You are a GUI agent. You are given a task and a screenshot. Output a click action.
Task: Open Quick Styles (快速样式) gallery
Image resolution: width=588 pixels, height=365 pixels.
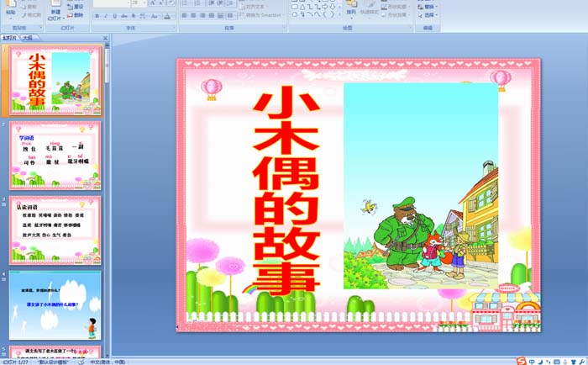370,9
